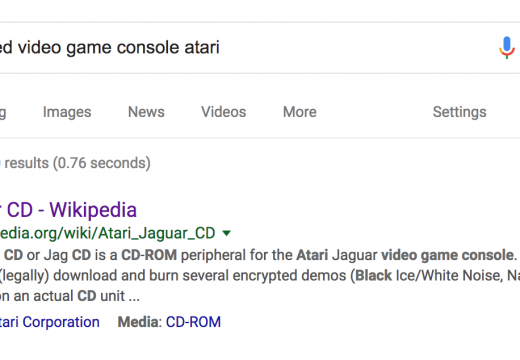The width and height of the screenshot is (520, 360).
Task: Open the Images results tab
Action: pyautogui.click(x=67, y=112)
